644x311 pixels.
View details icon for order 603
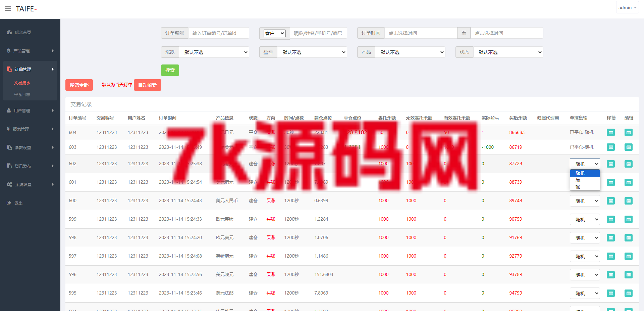tap(611, 147)
